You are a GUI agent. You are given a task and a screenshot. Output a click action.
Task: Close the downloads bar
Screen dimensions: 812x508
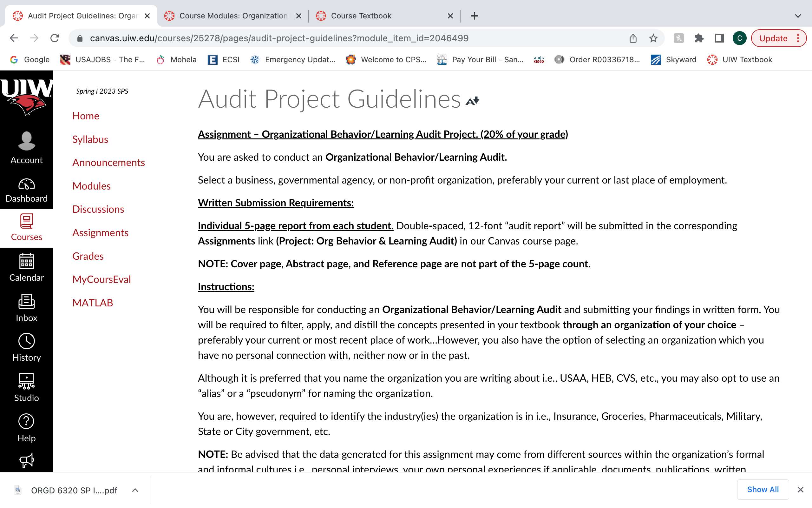tap(801, 490)
